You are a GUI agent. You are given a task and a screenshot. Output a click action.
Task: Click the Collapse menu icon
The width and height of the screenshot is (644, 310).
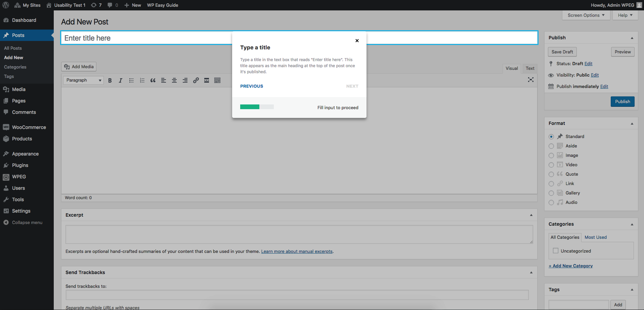pos(6,222)
